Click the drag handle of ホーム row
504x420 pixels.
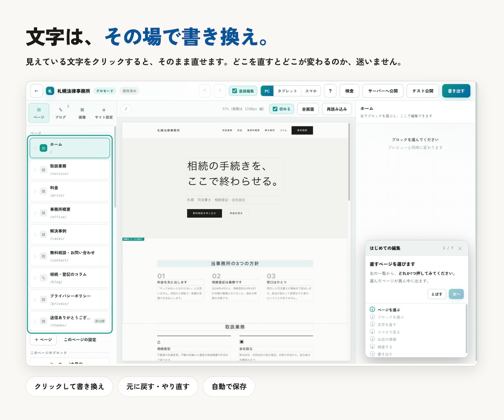click(x=35, y=148)
